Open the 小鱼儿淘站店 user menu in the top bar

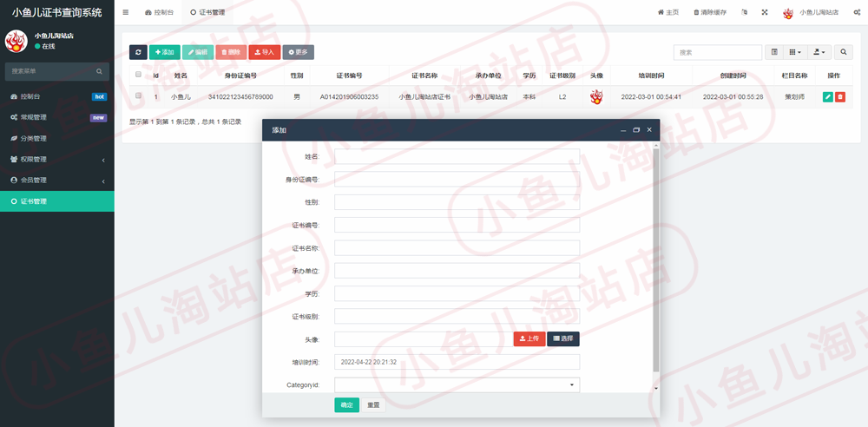(811, 12)
